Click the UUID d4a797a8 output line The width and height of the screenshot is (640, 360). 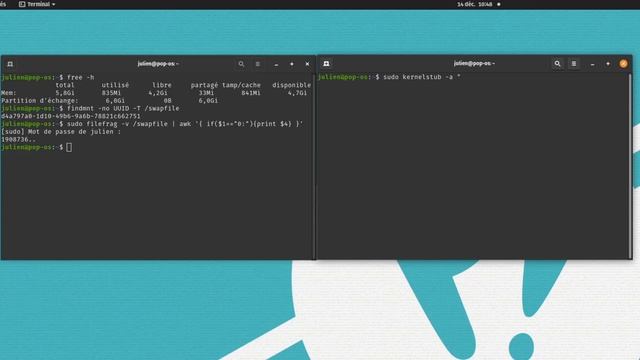click(x=71, y=116)
